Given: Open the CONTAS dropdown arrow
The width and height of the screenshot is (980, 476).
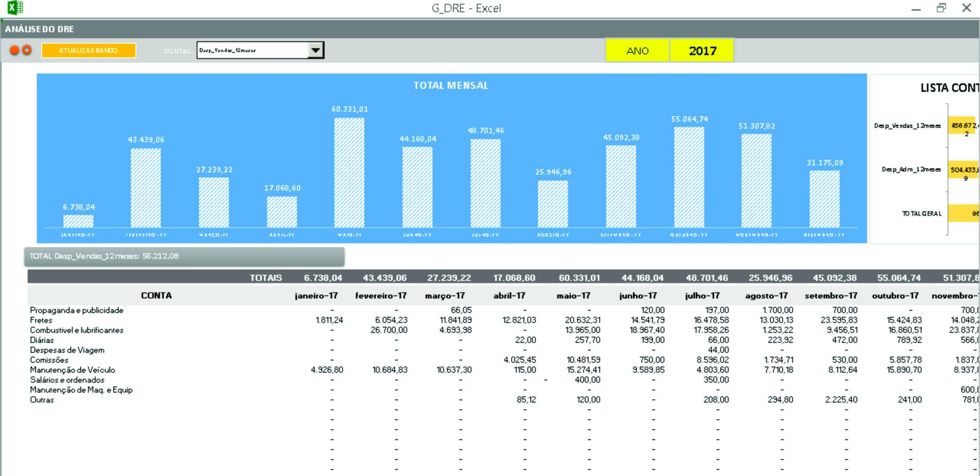Looking at the screenshot, I should coord(316,50).
